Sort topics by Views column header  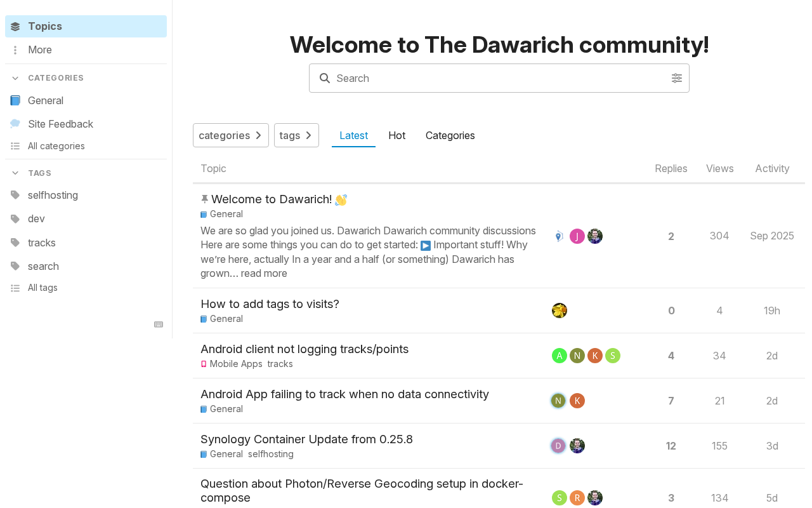coord(719,168)
